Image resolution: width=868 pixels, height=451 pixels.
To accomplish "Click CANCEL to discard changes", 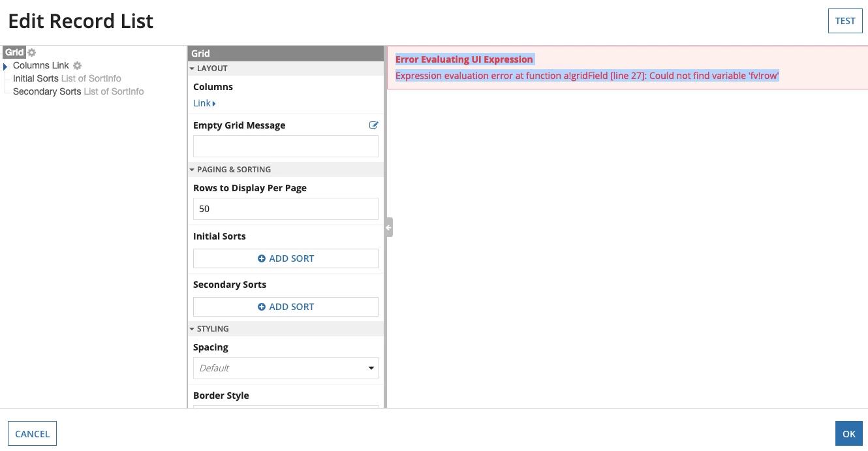I will (32, 434).
